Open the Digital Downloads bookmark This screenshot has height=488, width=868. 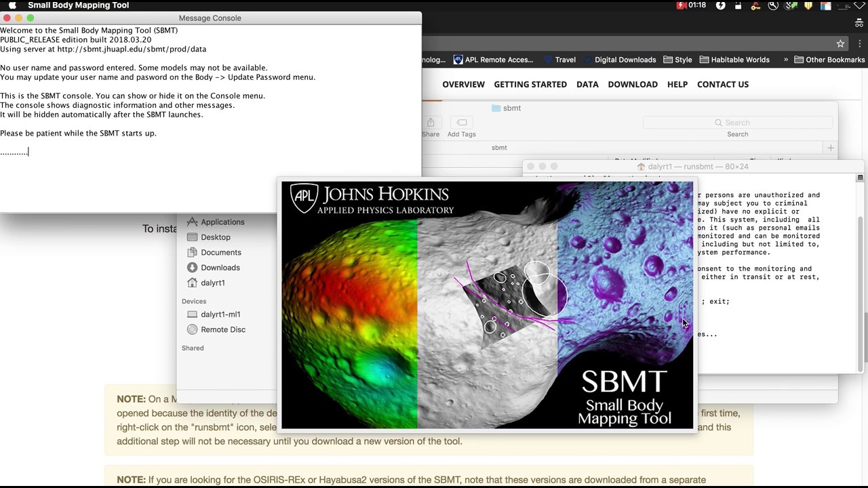[x=620, y=60]
